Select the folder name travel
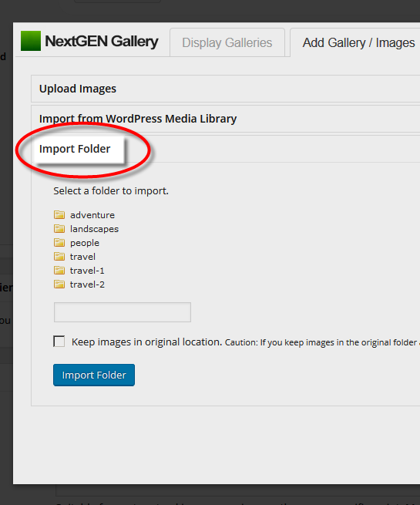The width and height of the screenshot is (420, 505). pos(82,257)
